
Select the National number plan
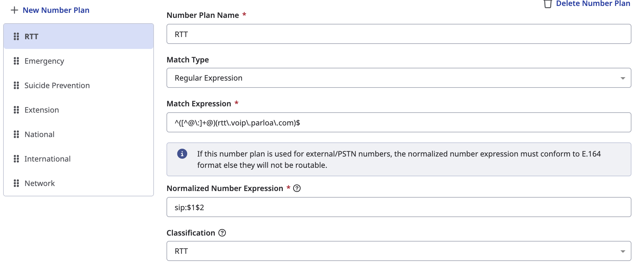click(x=40, y=134)
